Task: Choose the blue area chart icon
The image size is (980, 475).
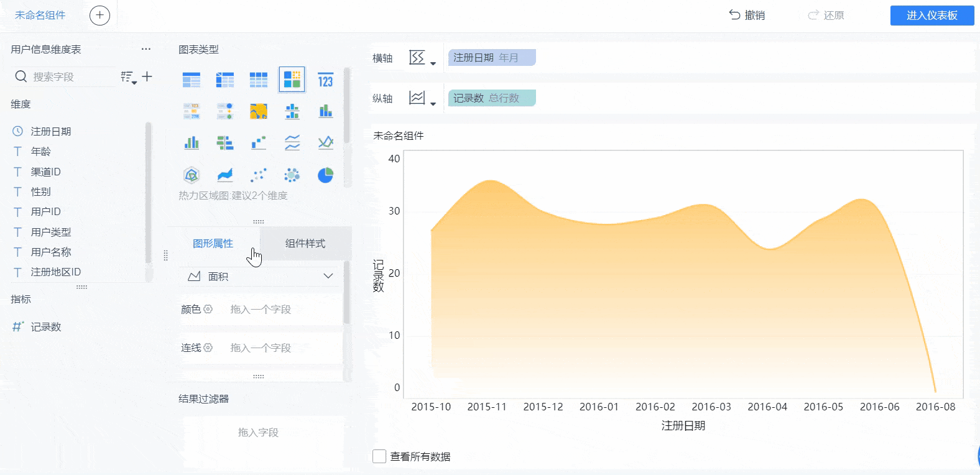Action: pos(225,175)
